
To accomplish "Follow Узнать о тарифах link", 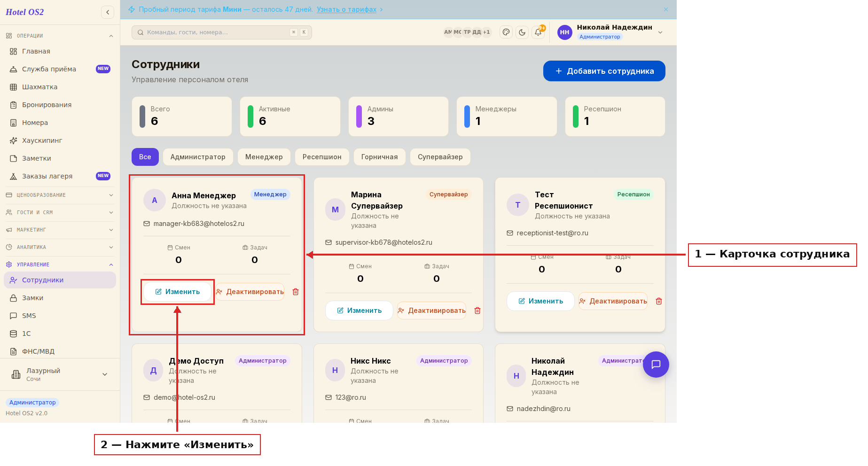I will (347, 9).
